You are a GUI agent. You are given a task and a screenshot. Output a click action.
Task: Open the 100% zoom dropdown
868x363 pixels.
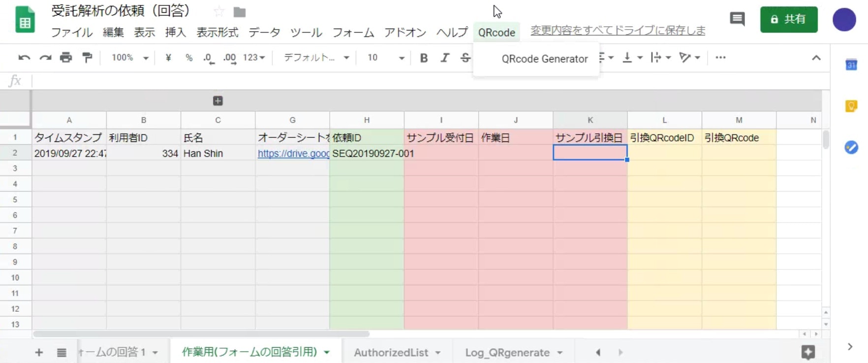(x=130, y=58)
